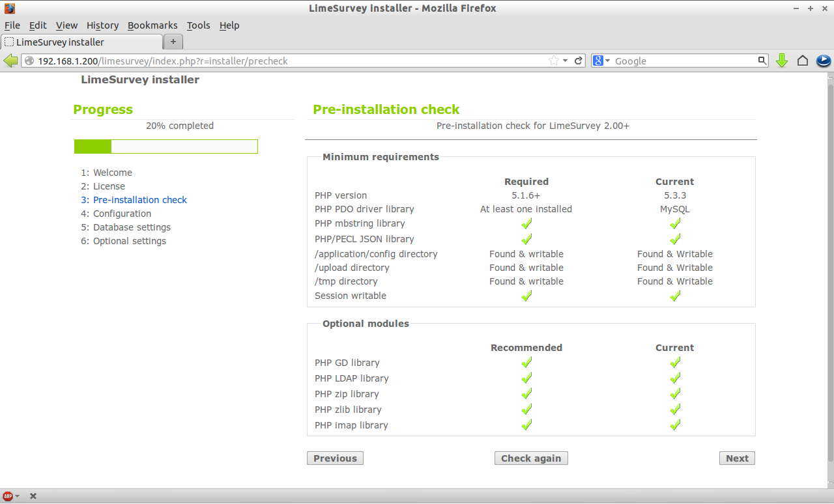Click the 20% completed label
The width and height of the screenshot is (834, 504).
[x=180, y=126]
